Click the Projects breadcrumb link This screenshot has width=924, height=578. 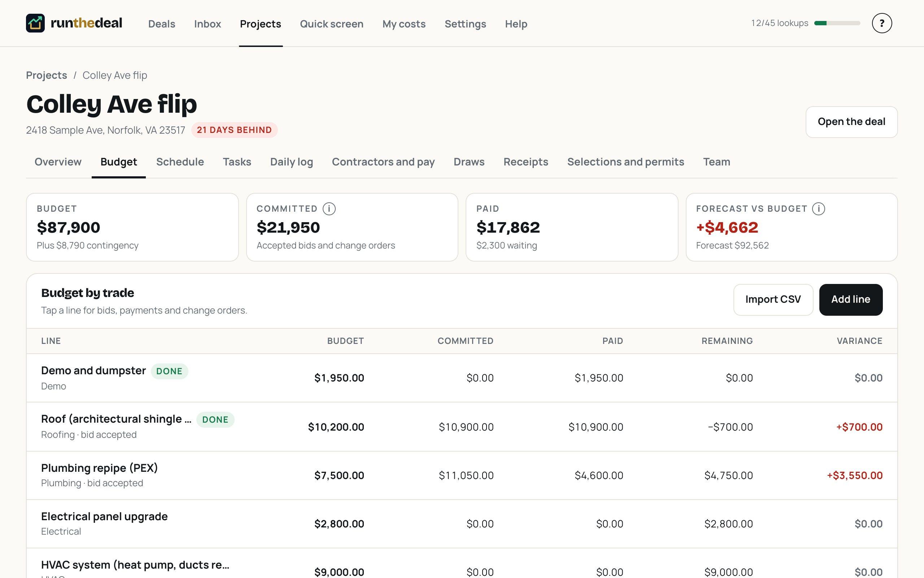46,75
